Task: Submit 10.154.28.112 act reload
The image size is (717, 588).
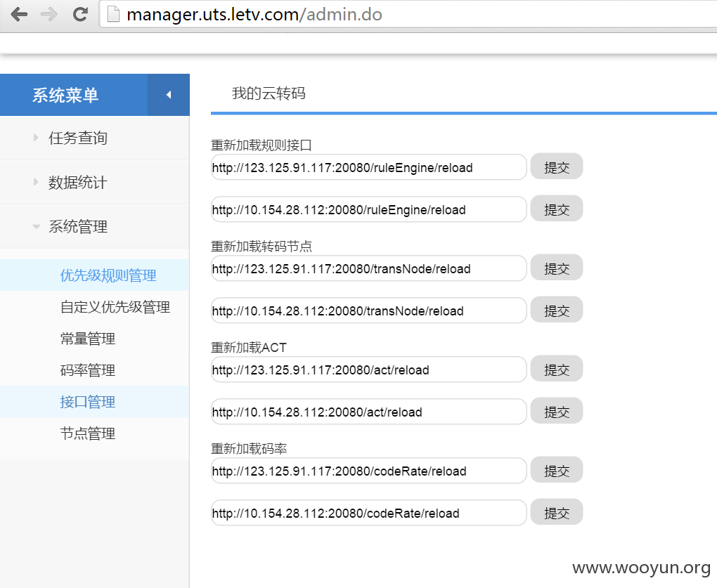Action: (557, 411)
